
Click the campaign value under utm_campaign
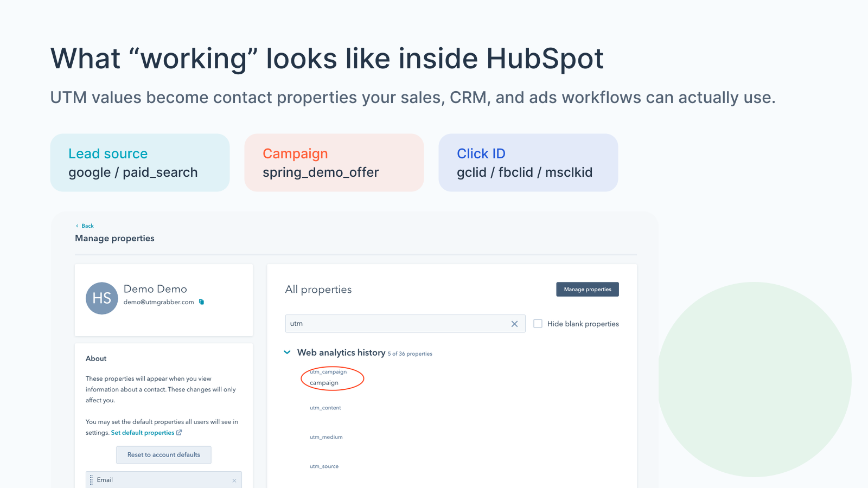(324, 383)
